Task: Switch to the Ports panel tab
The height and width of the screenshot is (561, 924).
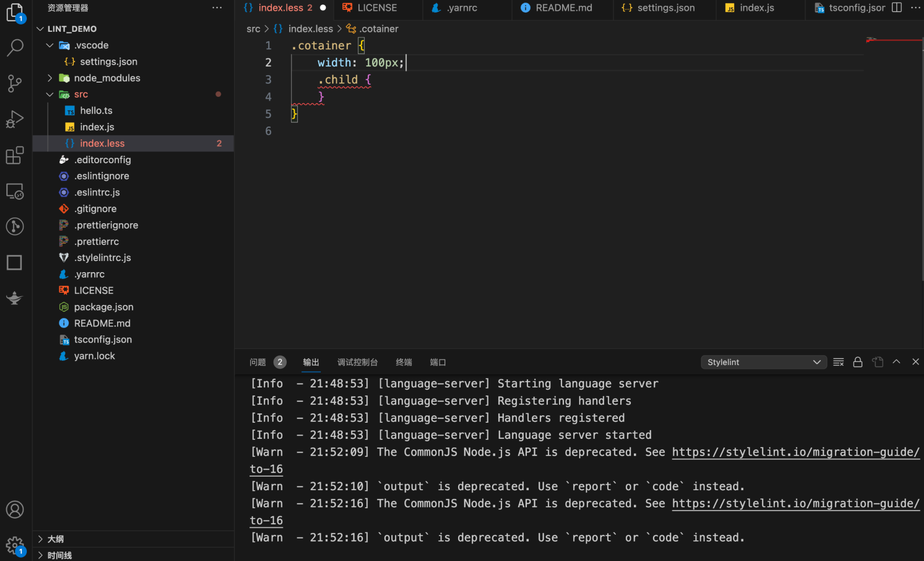Action: (438, 362)
